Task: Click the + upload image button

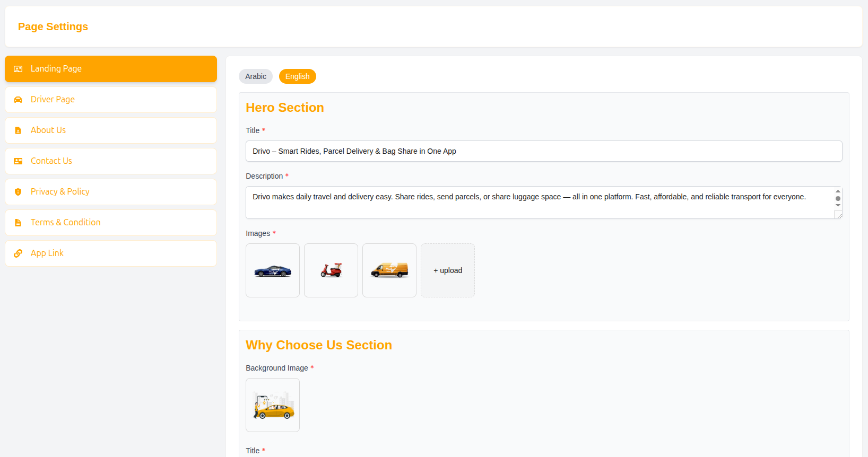Action: [x=448, y=270]
